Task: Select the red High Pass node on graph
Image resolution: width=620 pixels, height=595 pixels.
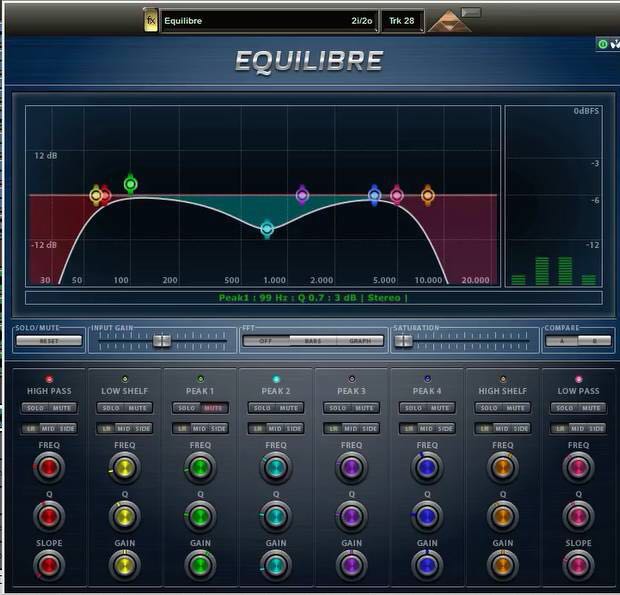Action: (x=106, y=195)
